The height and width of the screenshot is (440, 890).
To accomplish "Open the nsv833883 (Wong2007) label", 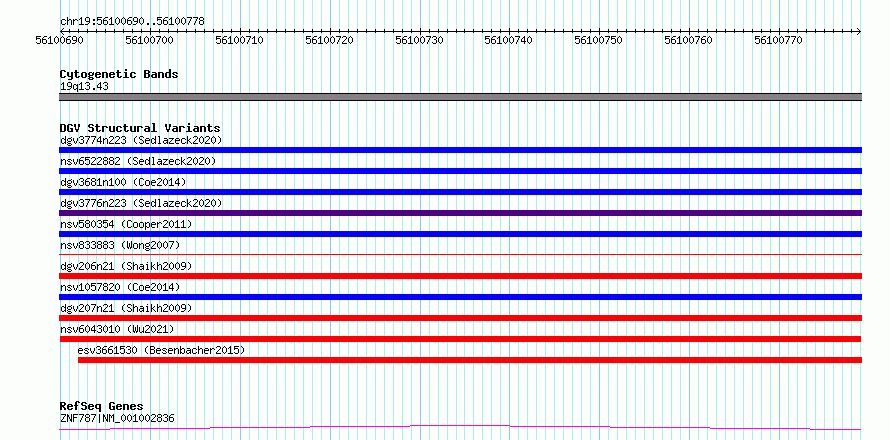I will click(120, 245).
